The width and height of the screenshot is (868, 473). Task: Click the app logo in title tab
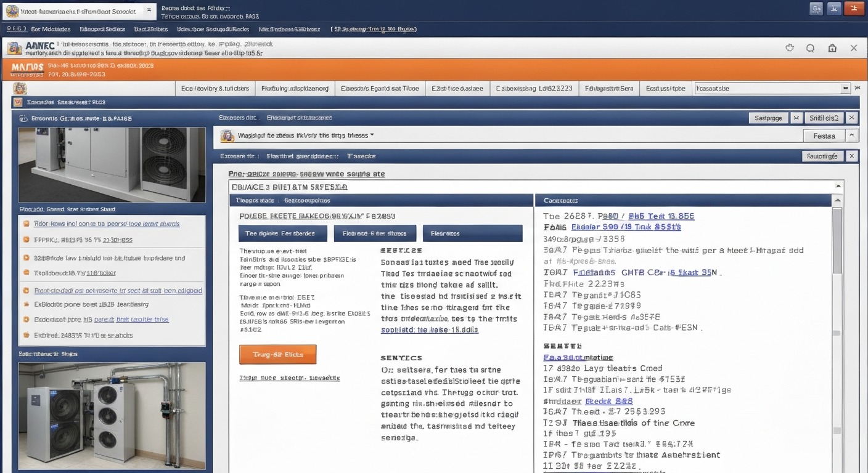[12, 10]
